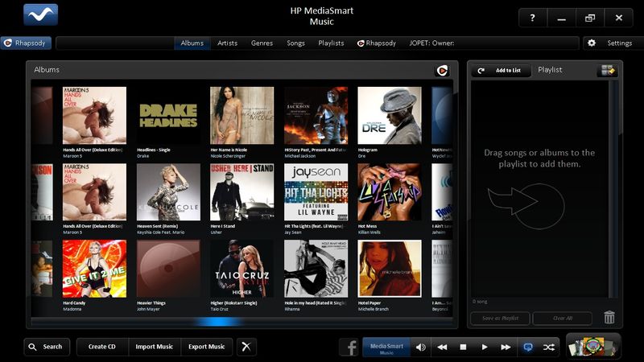Viewport: 644px width, 362px height.
Task: Select the JOPET: Owner tab
Action: coord(431,43)
